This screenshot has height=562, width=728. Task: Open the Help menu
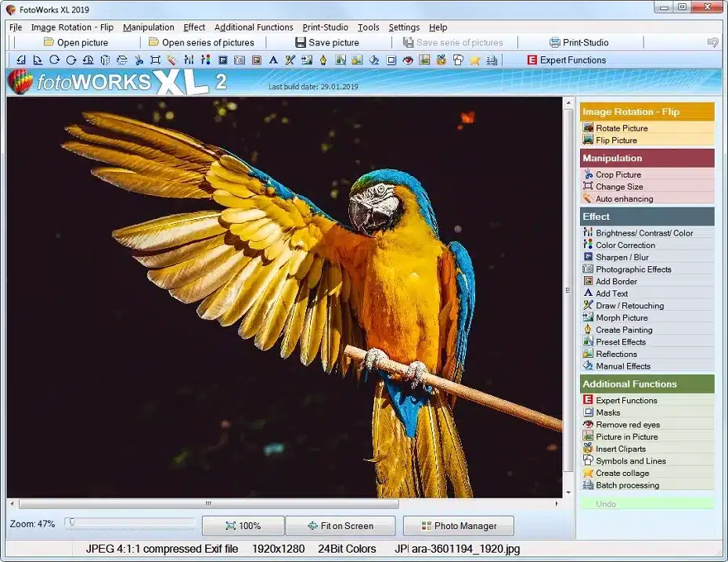coord(438,27)
